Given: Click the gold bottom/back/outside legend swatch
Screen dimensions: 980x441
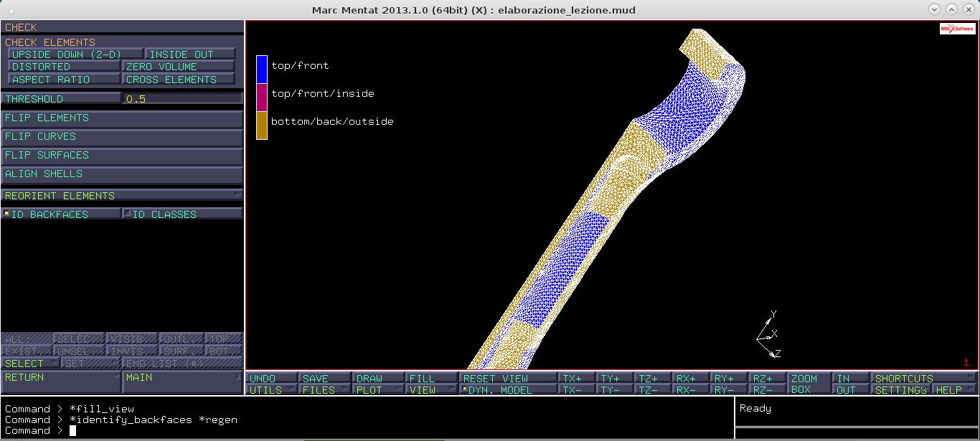Looking at the screenshot, I should coord(262,125).
